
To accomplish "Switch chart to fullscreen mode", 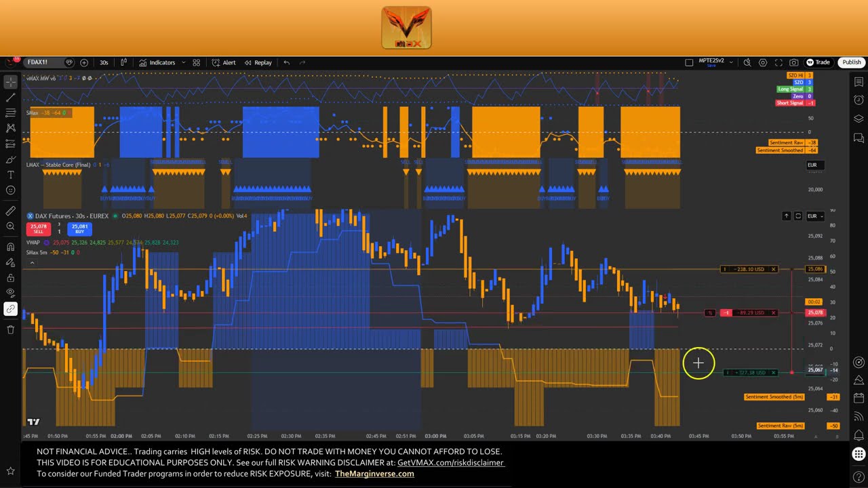I will pyautogui.click(x=778, y=62).
